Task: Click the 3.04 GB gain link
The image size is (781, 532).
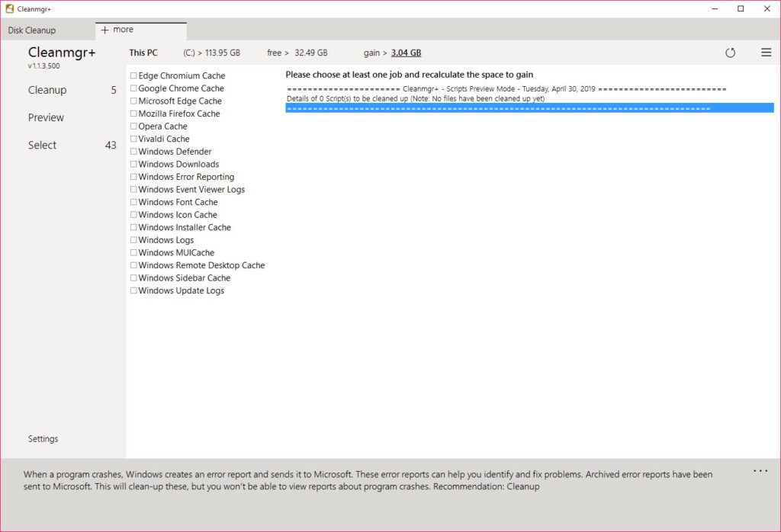Action: (406, 53)
